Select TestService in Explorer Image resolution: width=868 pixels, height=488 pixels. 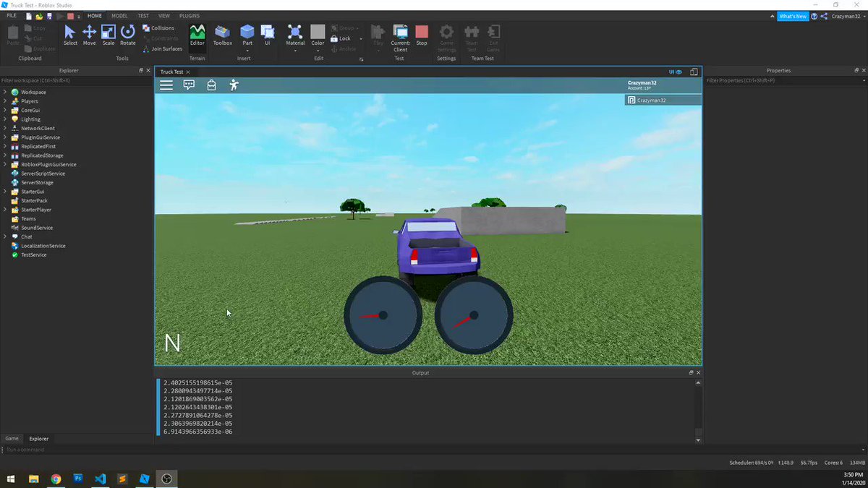click(33, 254)
